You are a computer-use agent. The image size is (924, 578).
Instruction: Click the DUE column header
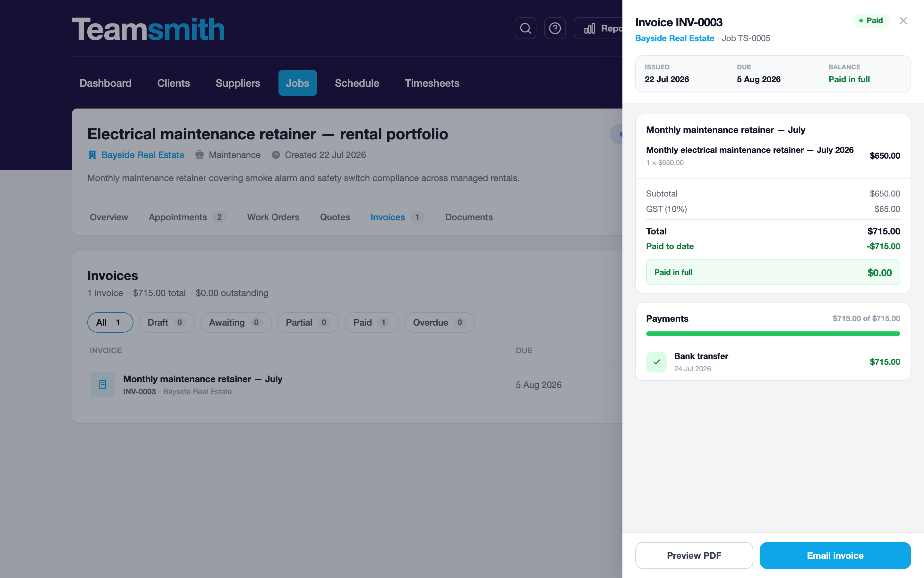(x=524, y=351)
